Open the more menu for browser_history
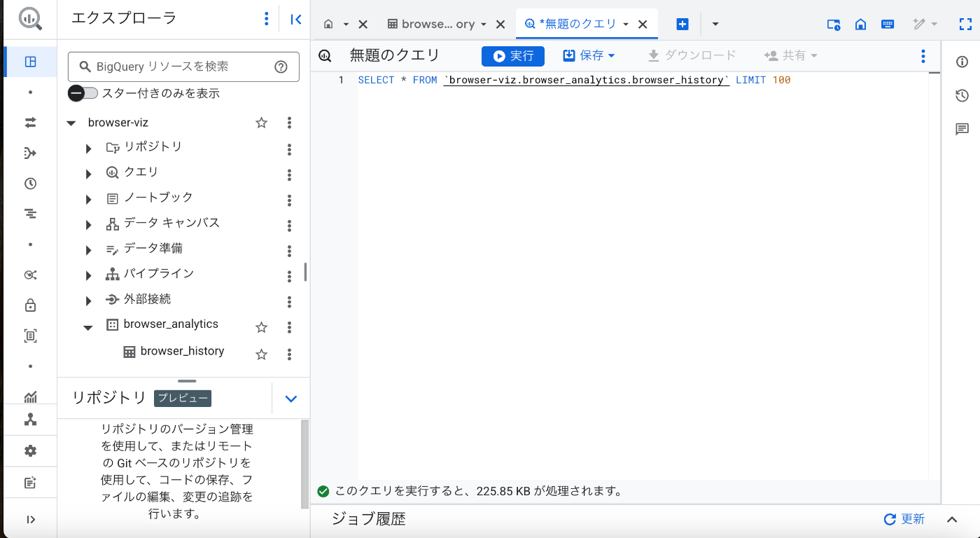 [289, 354]
